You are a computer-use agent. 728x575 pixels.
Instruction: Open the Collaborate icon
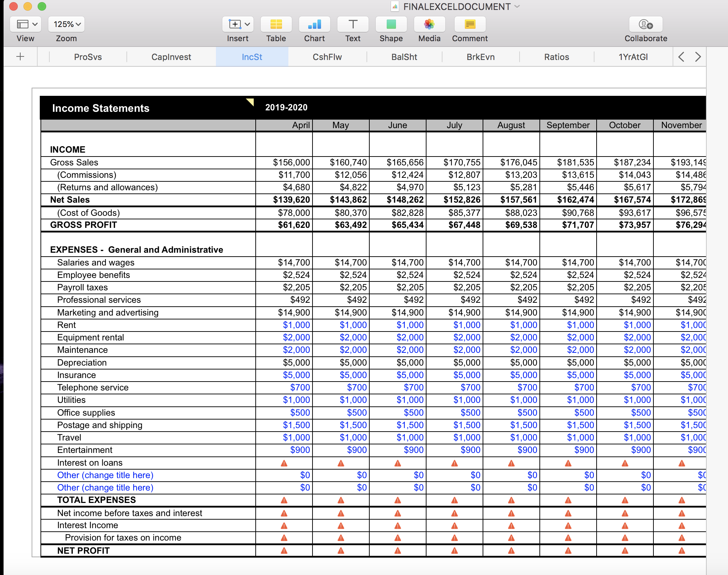point(646,24)
